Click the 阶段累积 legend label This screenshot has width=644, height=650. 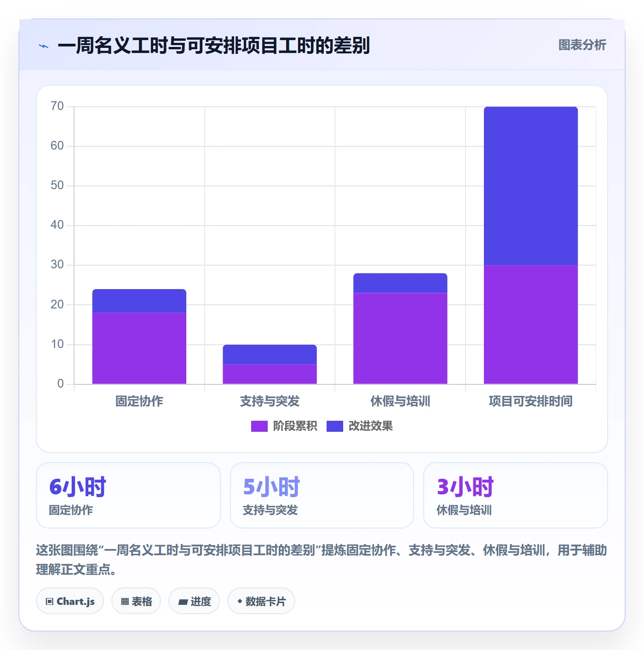coord(295,426)
